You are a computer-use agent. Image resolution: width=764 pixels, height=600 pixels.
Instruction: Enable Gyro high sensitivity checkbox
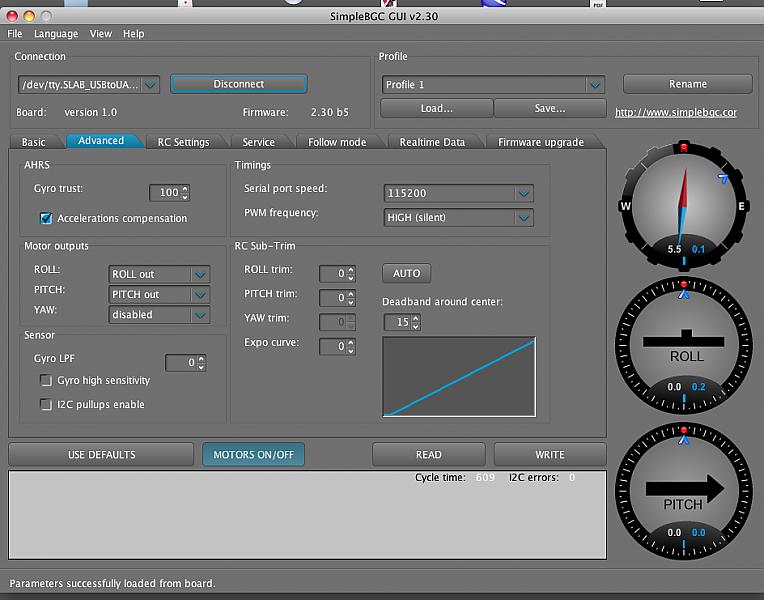pos(46,380)
